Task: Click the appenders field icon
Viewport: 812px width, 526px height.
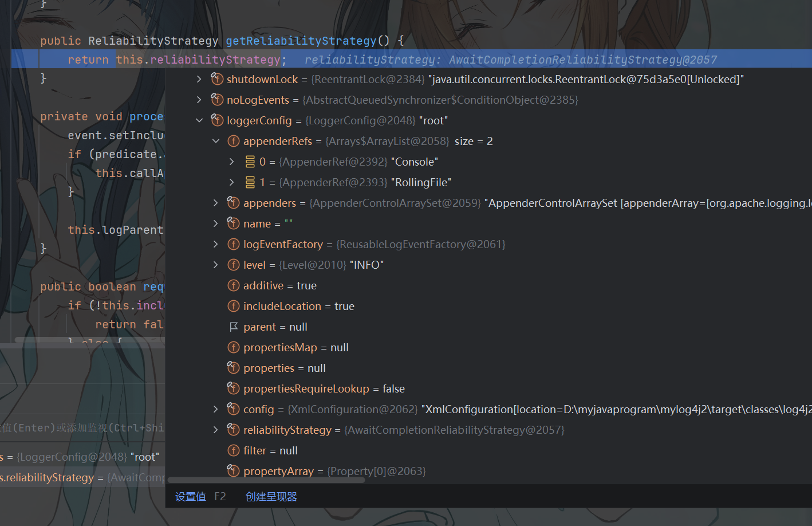Action: click(x=233, y=202)
